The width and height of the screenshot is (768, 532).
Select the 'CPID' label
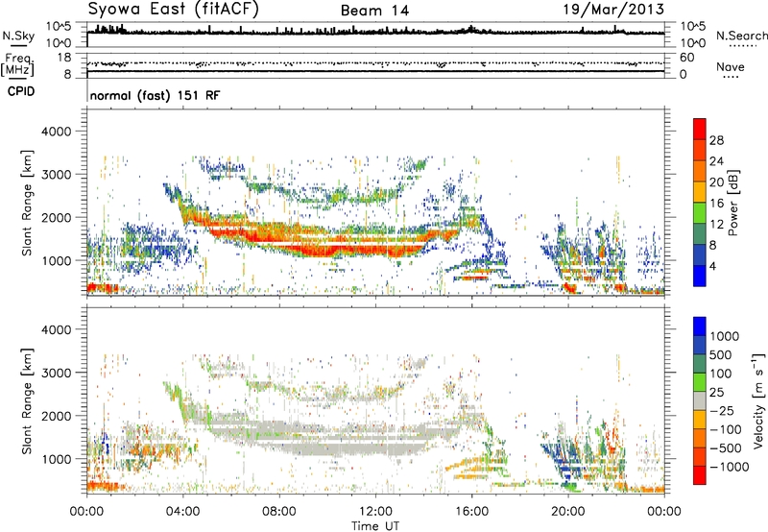coord(21,91)
